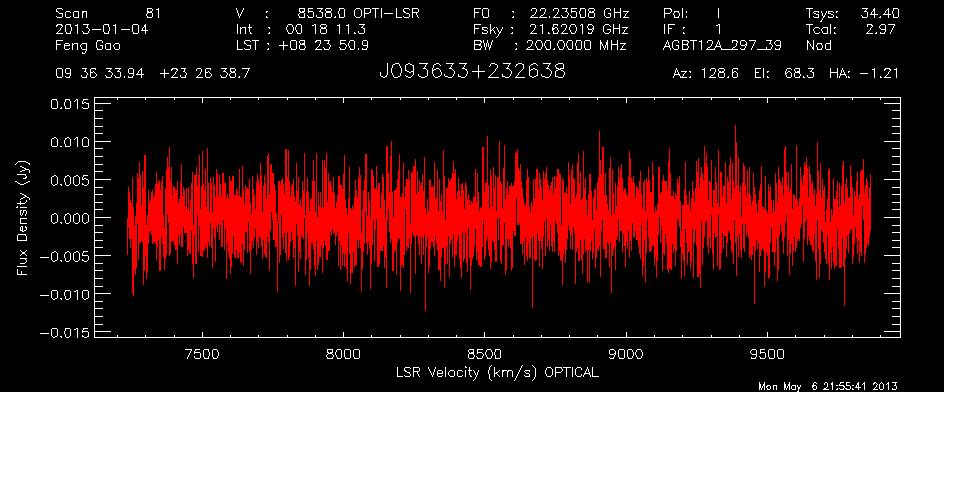Click the y-axis tick label 0.010
This screenshot has width=962, height=490.
[x=70, y=142]
